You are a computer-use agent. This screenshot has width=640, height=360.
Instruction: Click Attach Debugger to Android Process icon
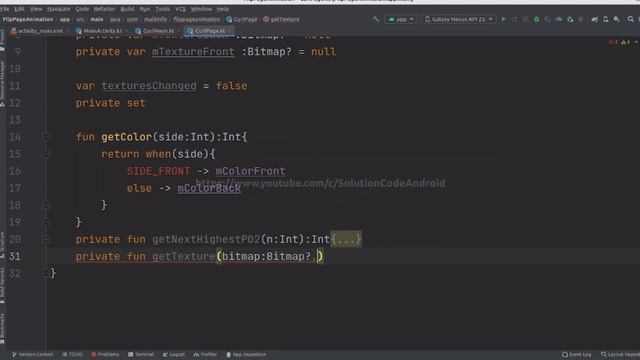[570, 19]
